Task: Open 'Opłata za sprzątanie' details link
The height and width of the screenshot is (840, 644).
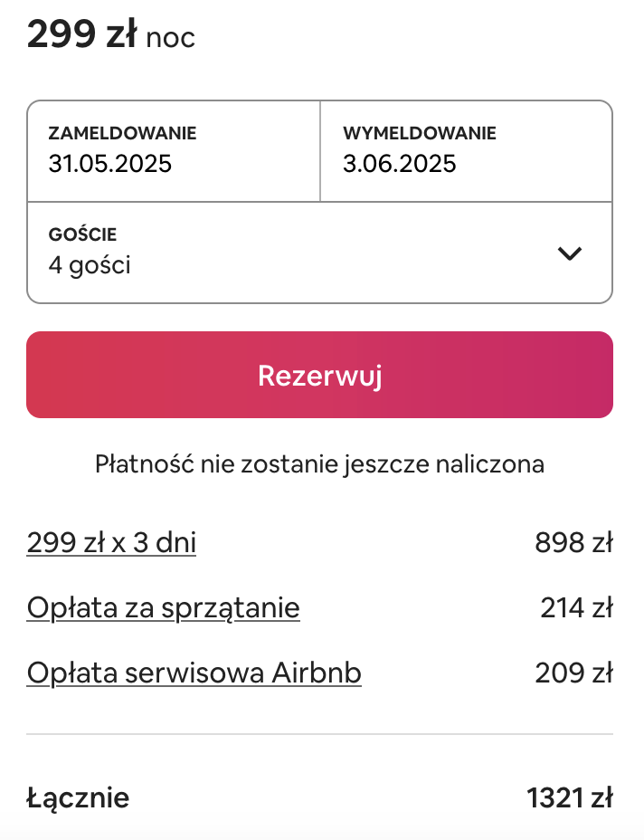Action: (164, 607)
